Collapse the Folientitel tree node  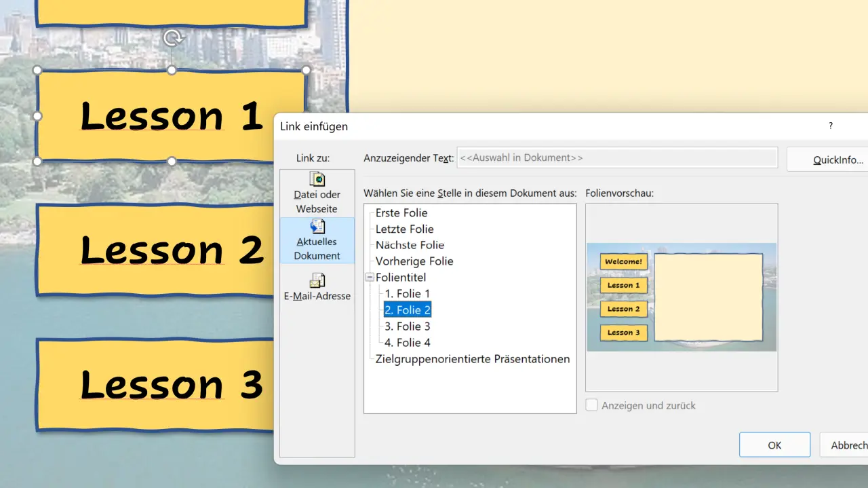click(370, 278)
